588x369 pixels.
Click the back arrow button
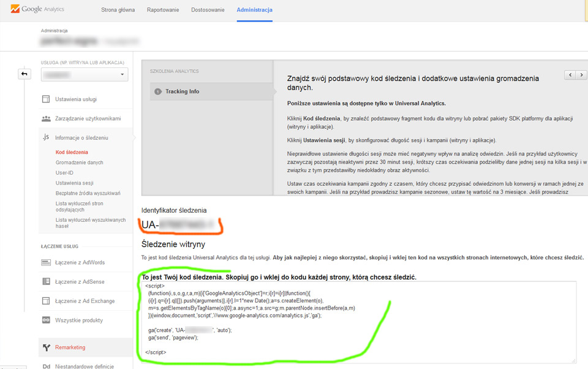coord(24,74)
